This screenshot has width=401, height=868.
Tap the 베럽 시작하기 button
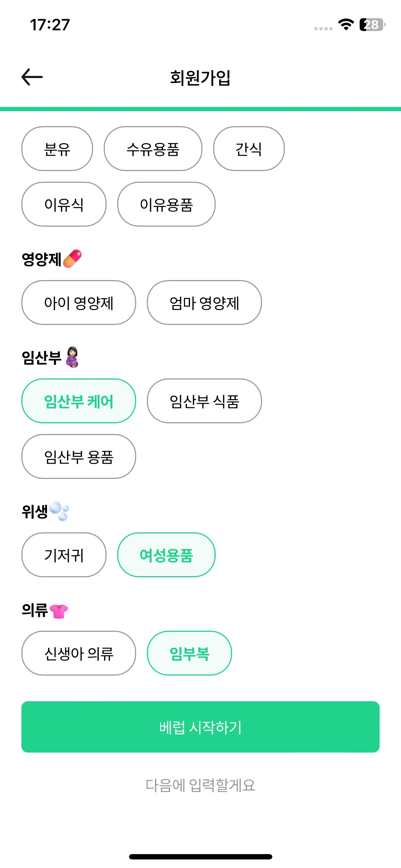click(200, 727)
